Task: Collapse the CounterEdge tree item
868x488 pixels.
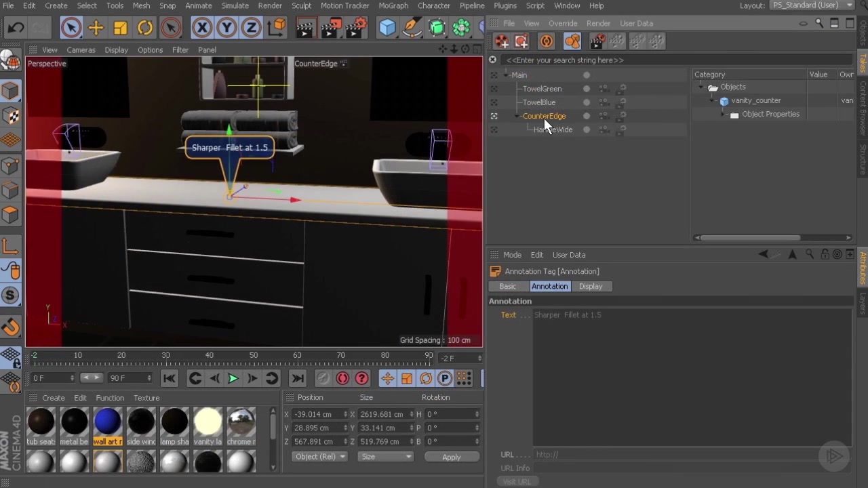Action: point(515,116)
